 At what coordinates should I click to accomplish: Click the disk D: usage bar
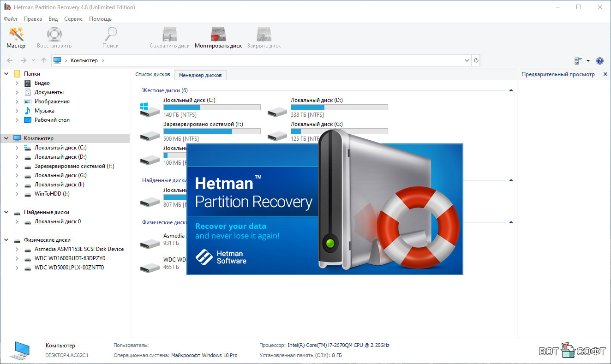[x=339, y=107]
